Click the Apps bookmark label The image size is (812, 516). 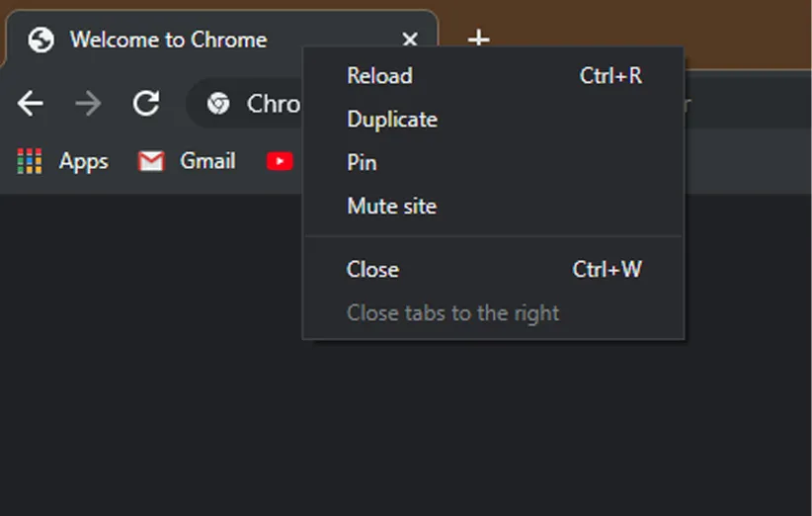tap(83, 161)
